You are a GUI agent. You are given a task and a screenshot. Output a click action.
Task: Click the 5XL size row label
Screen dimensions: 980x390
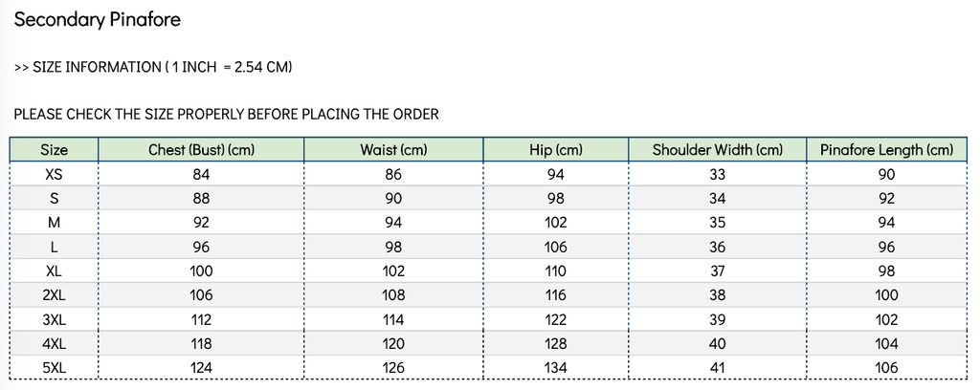(x=55, y=368)
